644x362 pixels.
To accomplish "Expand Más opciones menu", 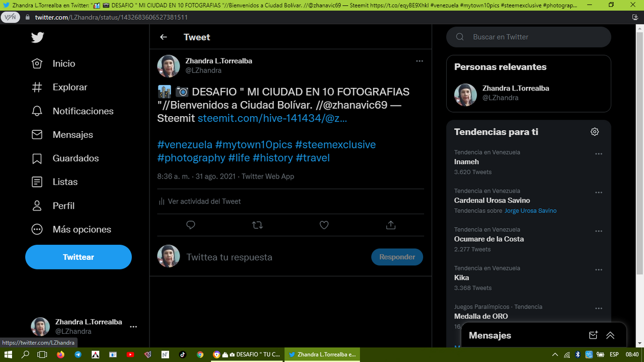I will pyautogui.click(x=71, y=229).
